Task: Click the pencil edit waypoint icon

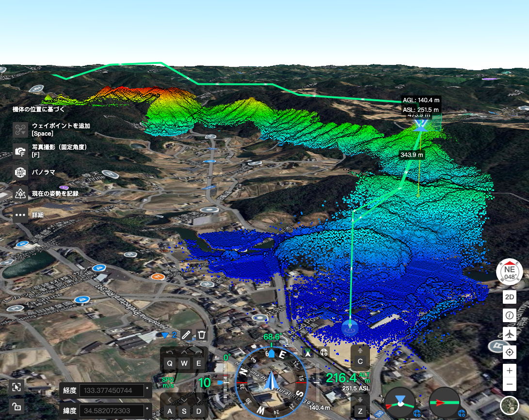Action: [186, 335]
